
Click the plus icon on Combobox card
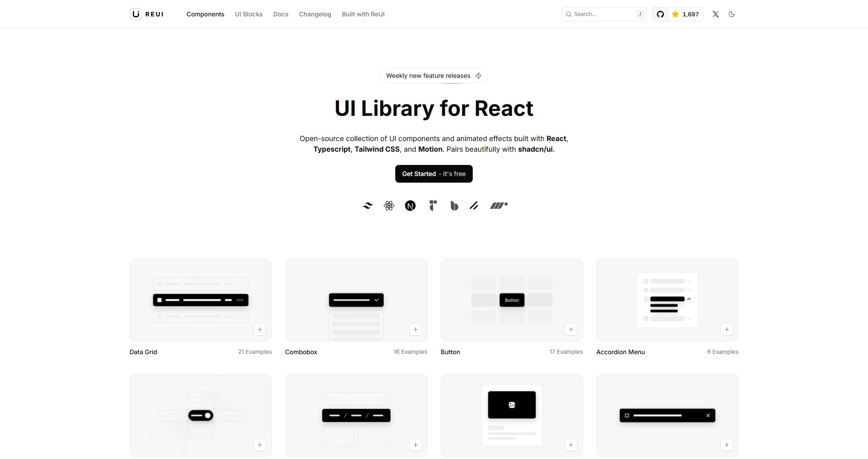pos(415,329)
